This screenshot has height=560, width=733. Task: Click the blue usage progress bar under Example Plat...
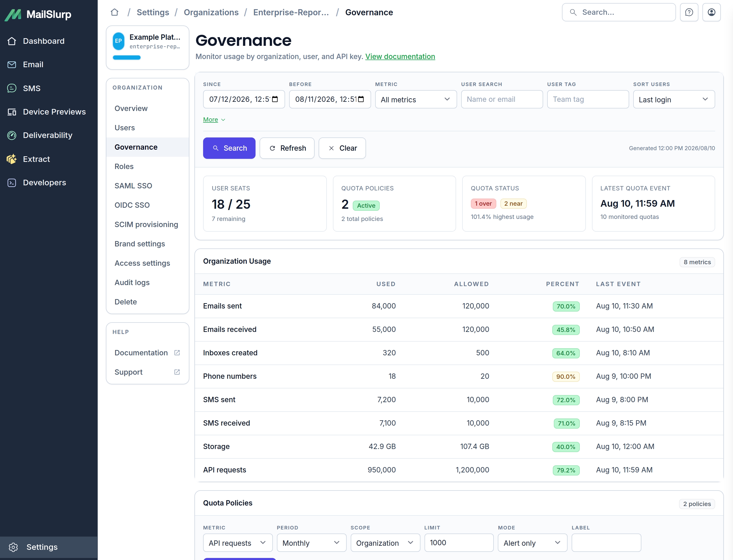click(x=127, y=58)
